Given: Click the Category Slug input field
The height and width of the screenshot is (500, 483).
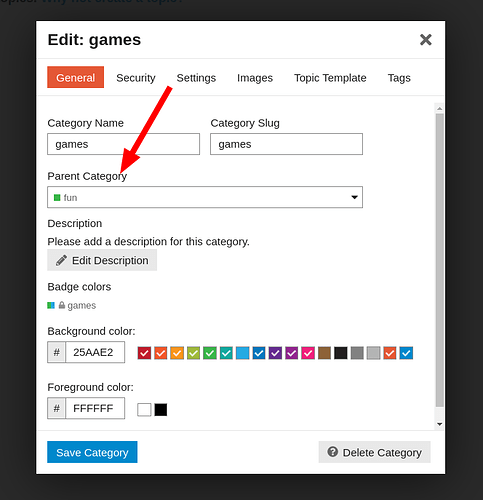Looking at the screenshot, I should pyautogui.click(x=286, y=144).
